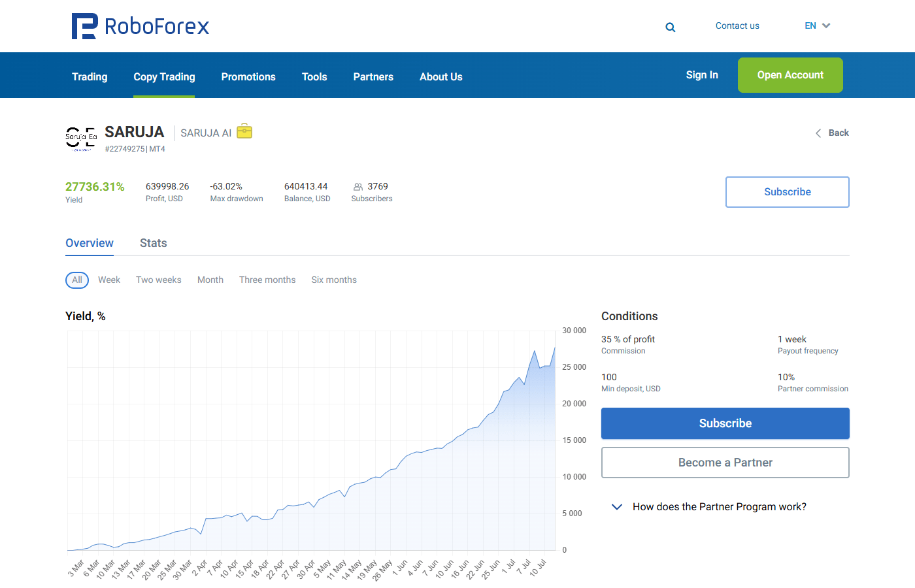Screen dimensions: 915x588
Task: Click the '3 Mar' date label on chart axis
Action: [76, 568]
